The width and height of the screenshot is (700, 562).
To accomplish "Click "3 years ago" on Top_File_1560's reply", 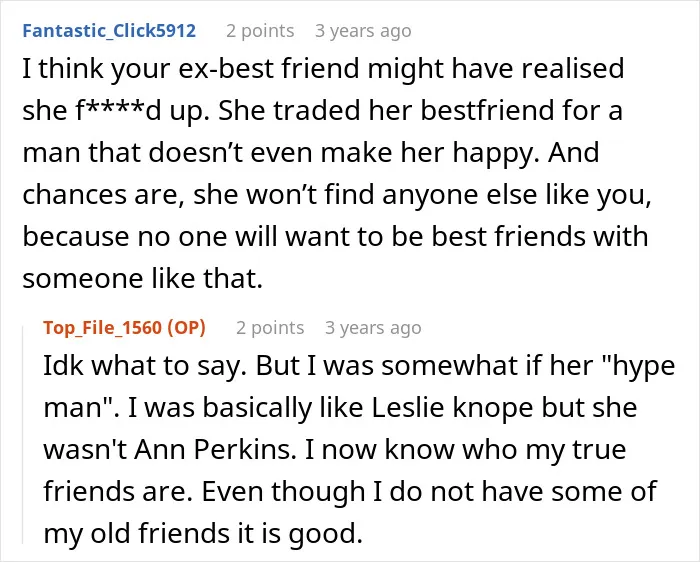I will (x=373, y=328).
